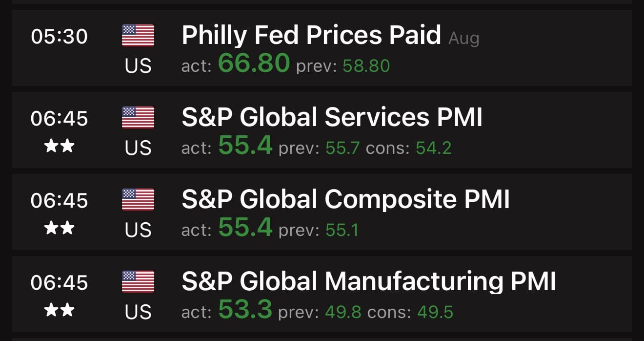This screenshot has width=644, height=341.
Task: Tap the US flag beside S&P Global Manufacturing PMI
Action: 138,282
